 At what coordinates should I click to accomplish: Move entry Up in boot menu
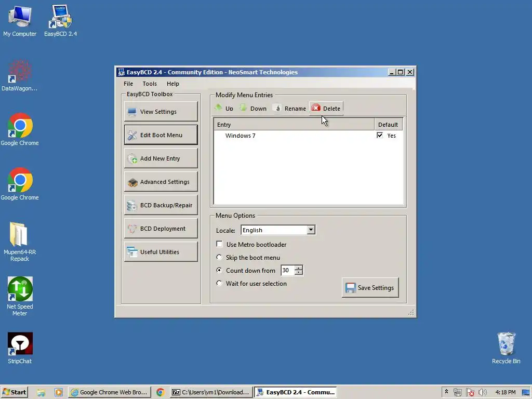point(224,108)
